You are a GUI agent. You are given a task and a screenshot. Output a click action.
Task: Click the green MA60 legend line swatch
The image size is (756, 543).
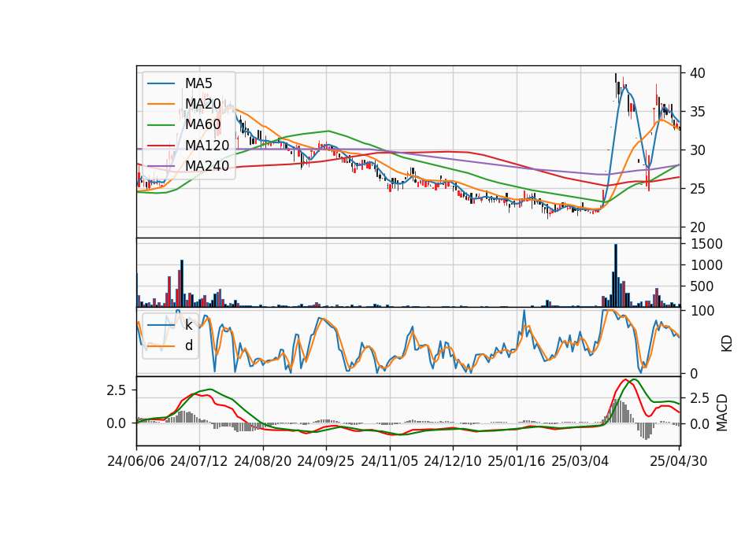161,125
